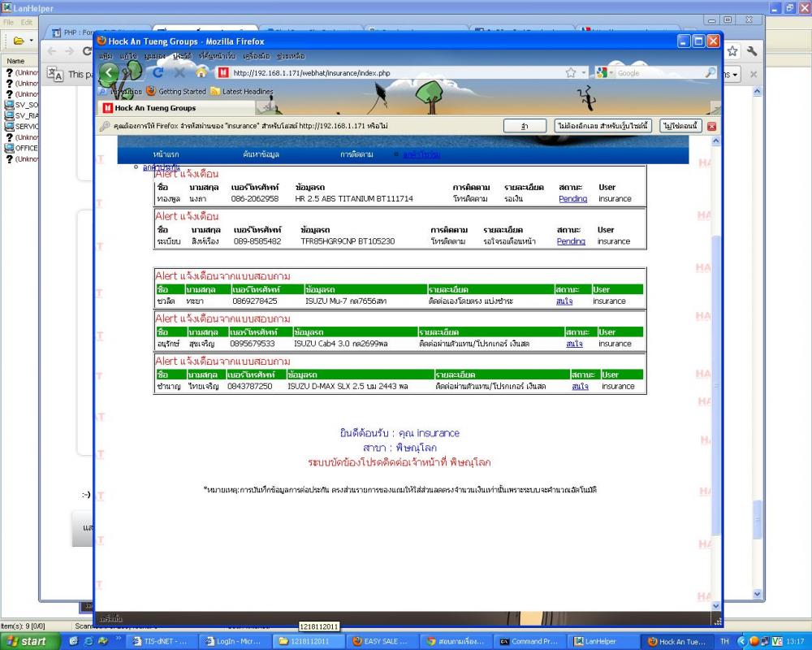
Task: Open Firefox Help menu (ช่วยเหลือ)
Action: tap(291, 56)
